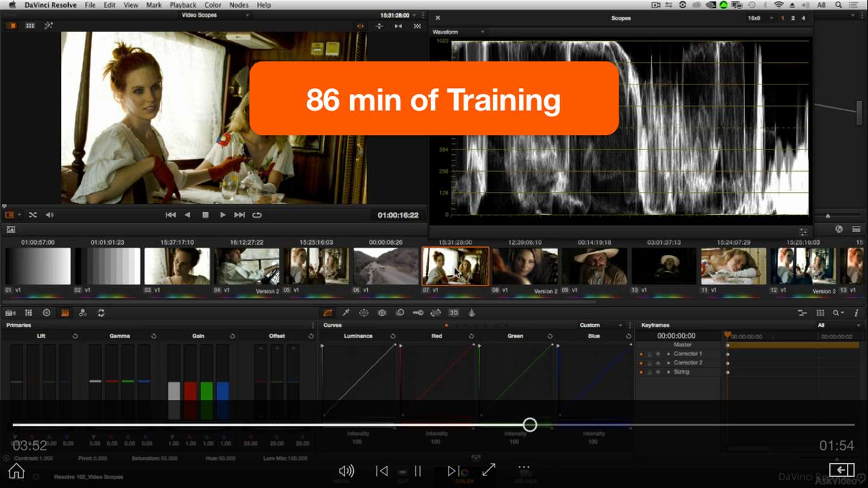The image size is (868, 488).
Task: Toggle the lock on Corrector 2 row
Action: 649,363
